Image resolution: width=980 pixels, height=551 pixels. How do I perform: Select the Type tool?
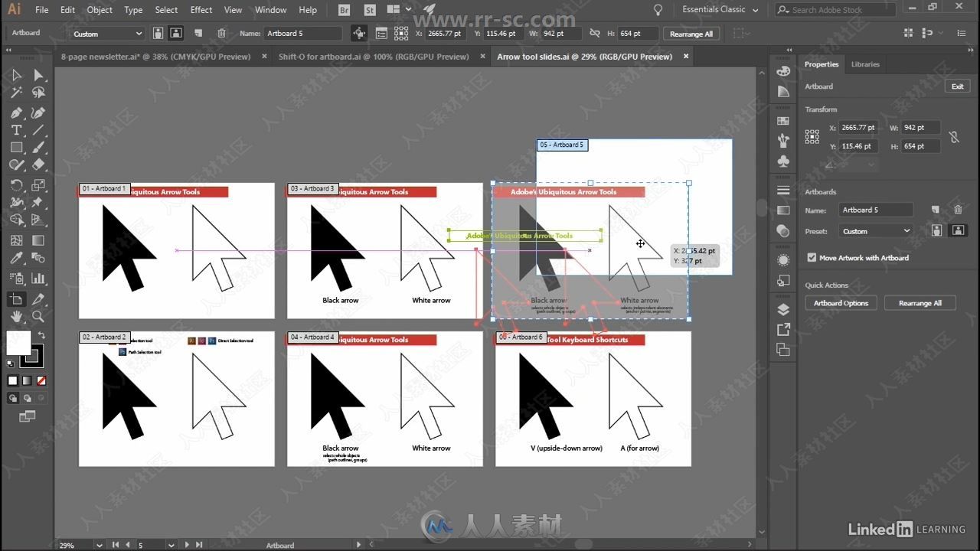click(16, 130)
